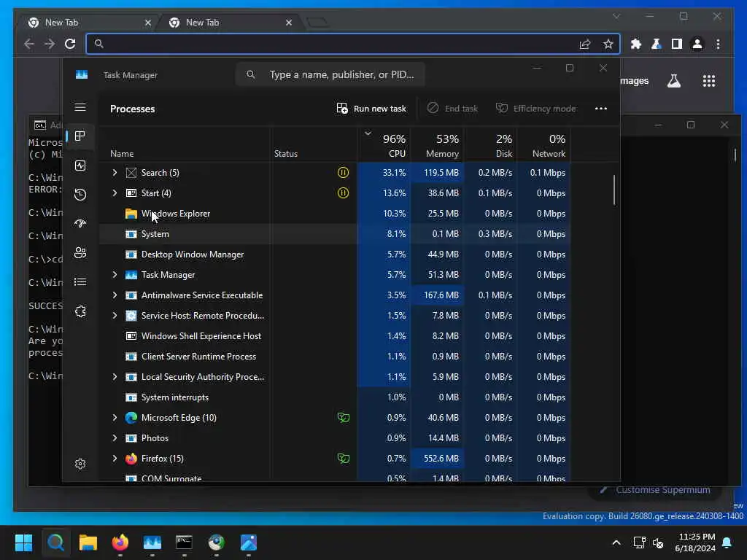Image resolution: width=747 pixels, height=560 pixels.
Task: Open the notification bell in the taskbar
Action: point(727,542)
